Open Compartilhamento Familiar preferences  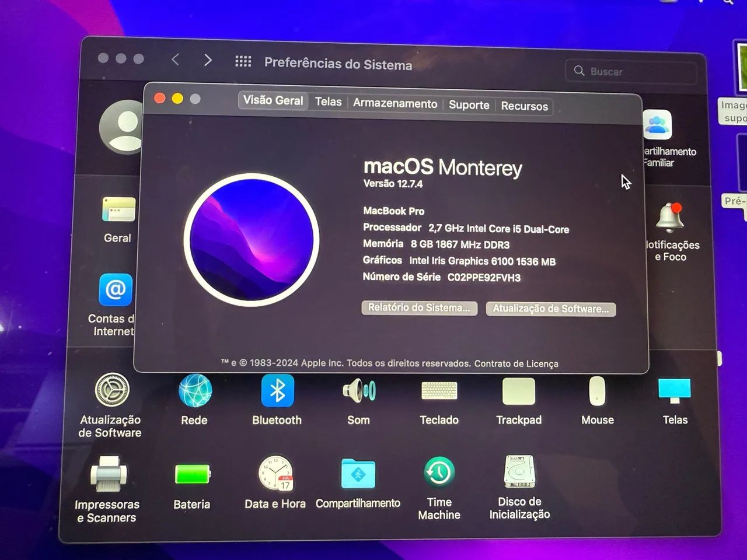(658, 124)
